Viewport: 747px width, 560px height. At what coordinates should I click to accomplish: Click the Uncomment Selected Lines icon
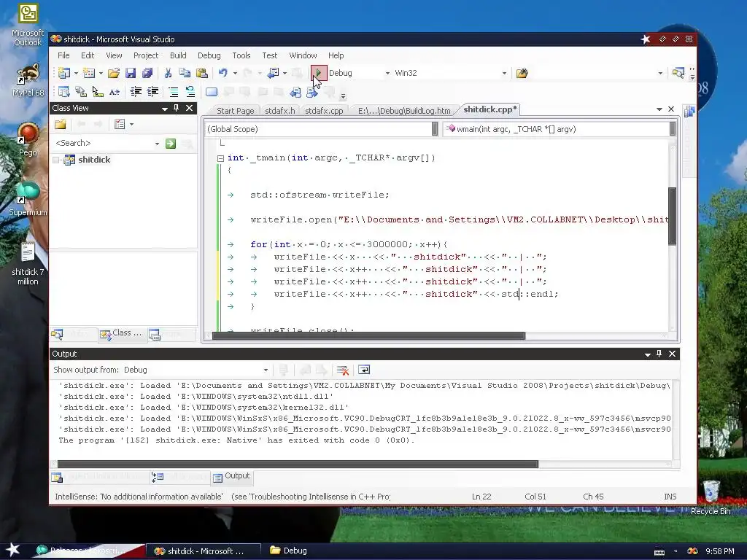(x=190, y=92)
